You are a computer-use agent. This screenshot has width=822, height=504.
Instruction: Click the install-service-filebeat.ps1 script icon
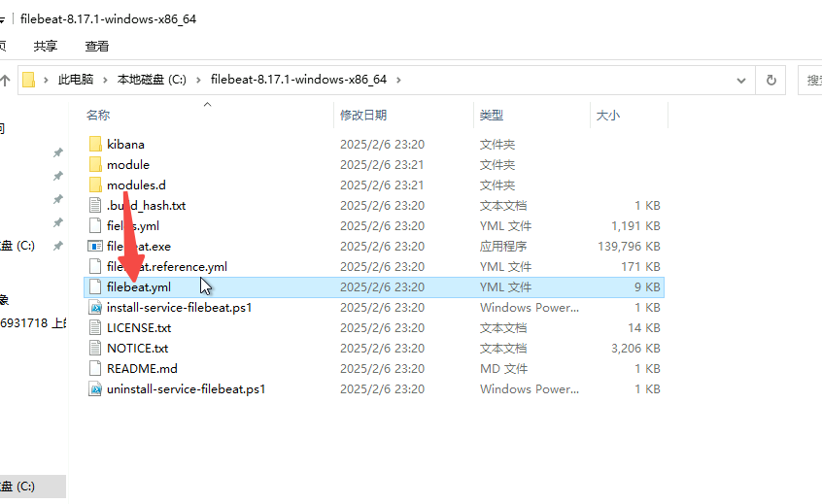[95, 308]
